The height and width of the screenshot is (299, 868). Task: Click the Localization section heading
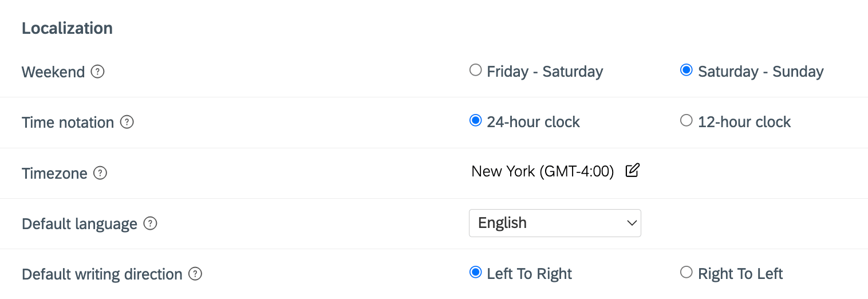coord(67,28)
